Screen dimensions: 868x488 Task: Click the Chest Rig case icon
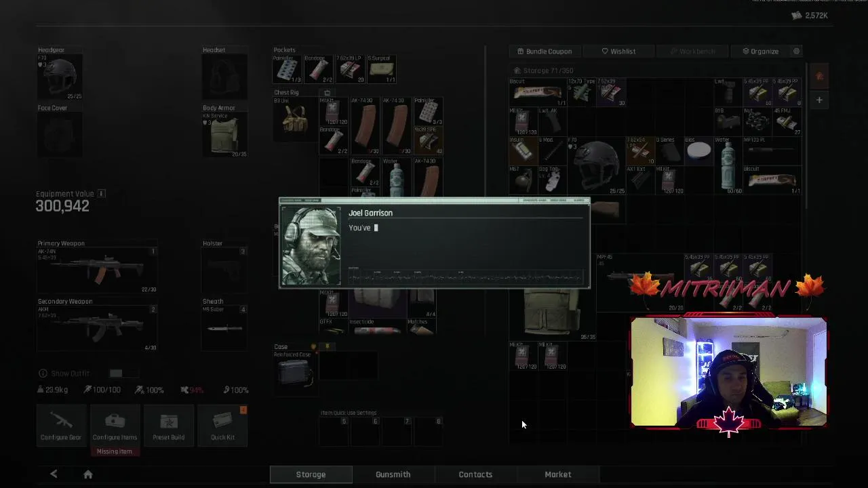[x=327, y=93]
